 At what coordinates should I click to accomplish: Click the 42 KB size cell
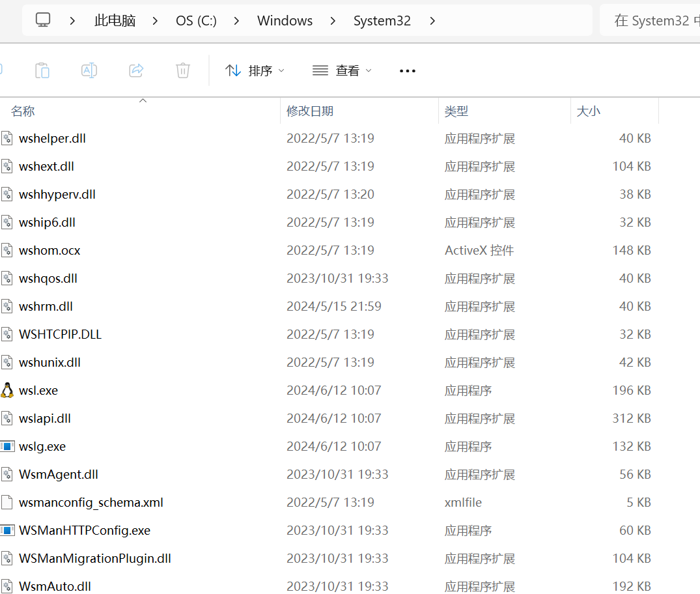[636, 362]
